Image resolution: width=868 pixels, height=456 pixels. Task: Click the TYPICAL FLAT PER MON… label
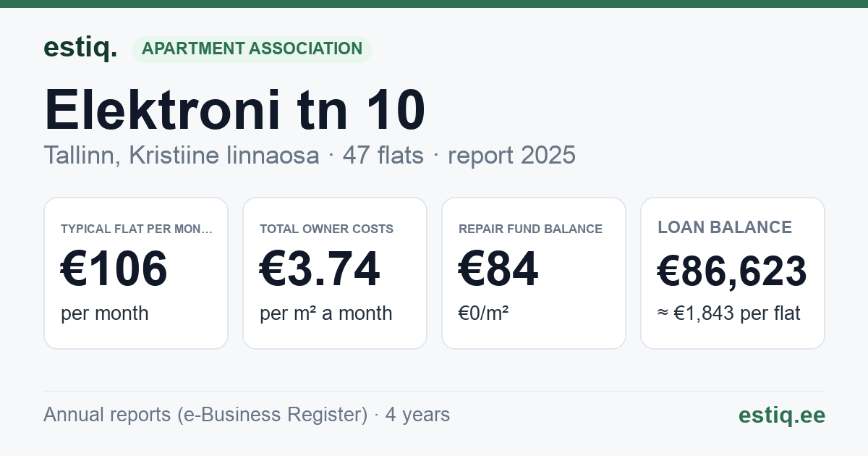(137, 229)
